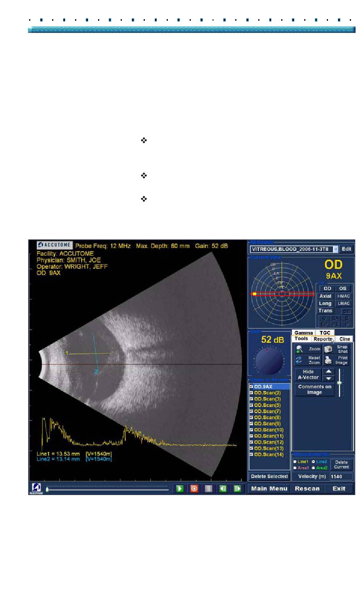Open the Tools tab
This screenshot has width=364, height=595.
pyautogui.click(x=301, y=339)
